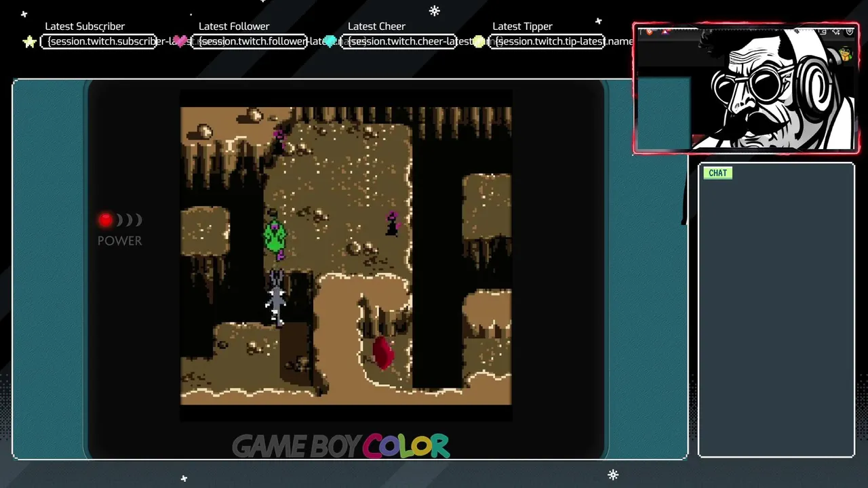
Task: Click the purple enemy near the top cliff
Action: [279, 142]
